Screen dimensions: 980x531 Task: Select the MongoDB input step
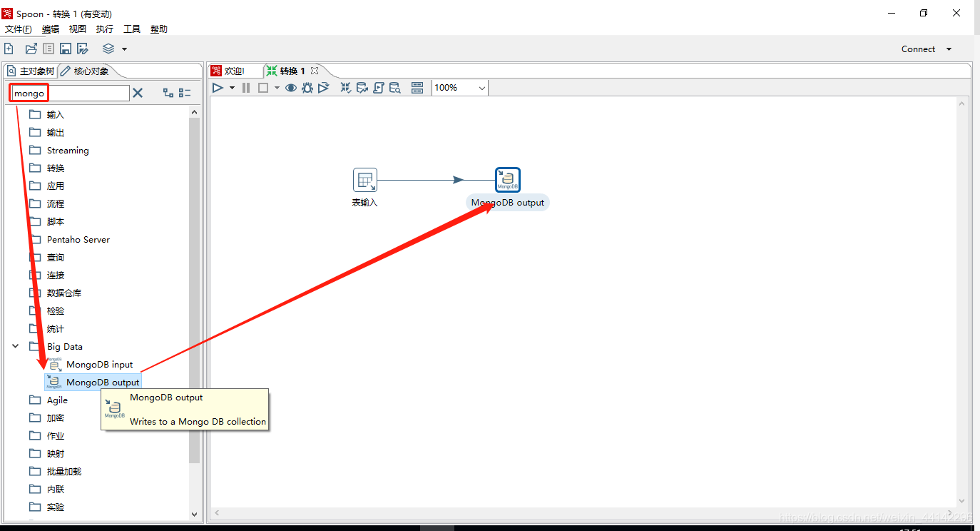coord(90,365)
